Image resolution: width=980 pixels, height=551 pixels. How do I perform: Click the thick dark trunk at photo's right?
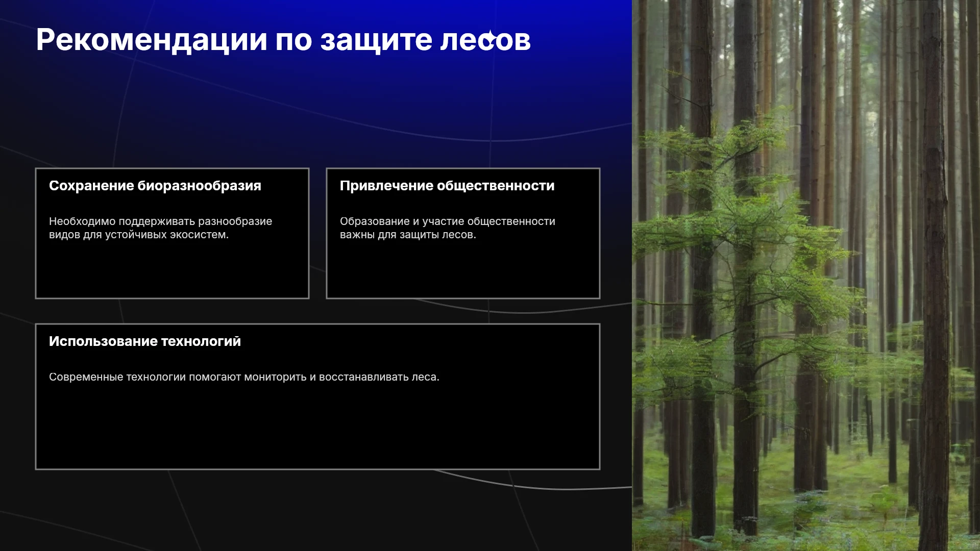pyautogui.click(x=934, y=275)
